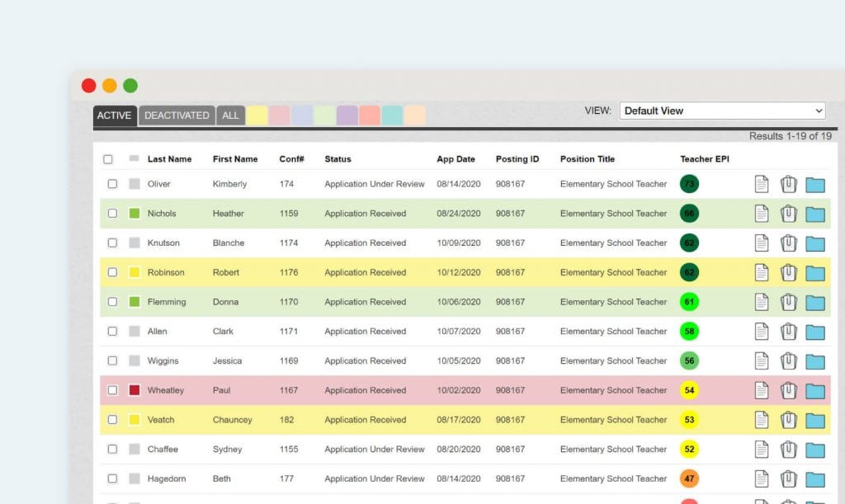Select the checkbox on Chauncey Veatch's row

pos(112,419)
